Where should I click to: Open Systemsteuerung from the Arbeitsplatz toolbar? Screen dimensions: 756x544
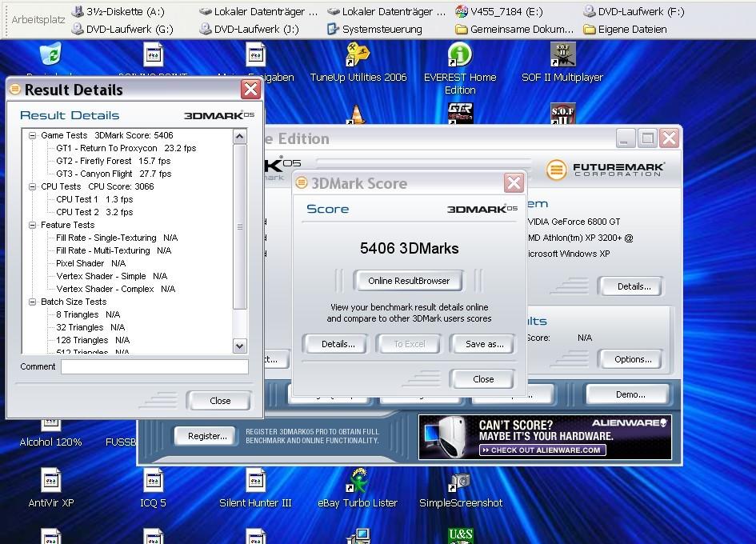tap(374, 30)
